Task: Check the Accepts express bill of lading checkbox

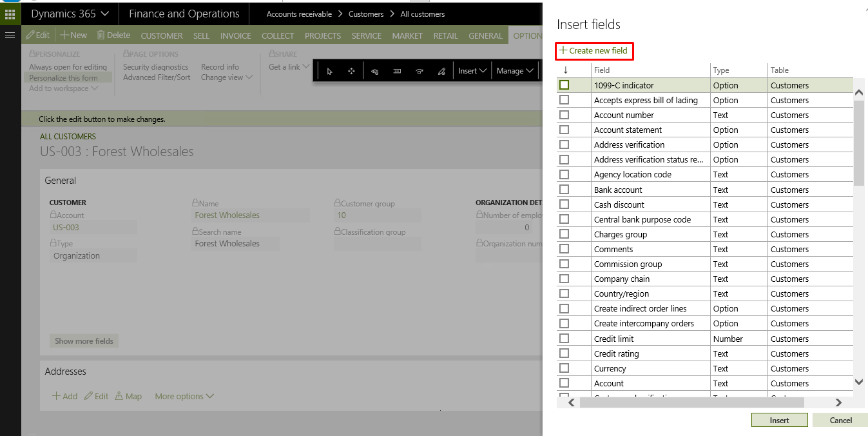Action: [x=564, y=100]
